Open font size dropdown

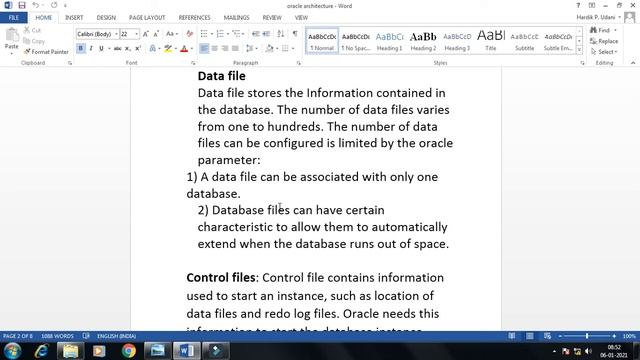[x=136, y=34]
